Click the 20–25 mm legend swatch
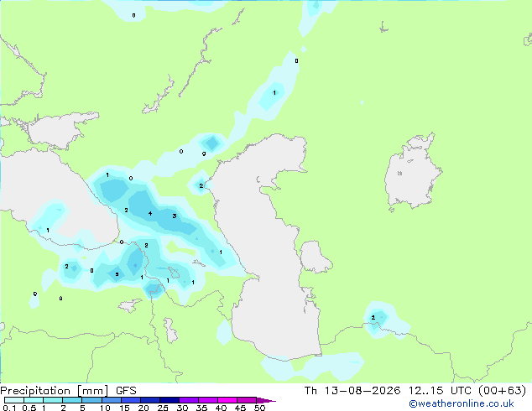This screenshot has width=532, height=411. pos(150,400)
